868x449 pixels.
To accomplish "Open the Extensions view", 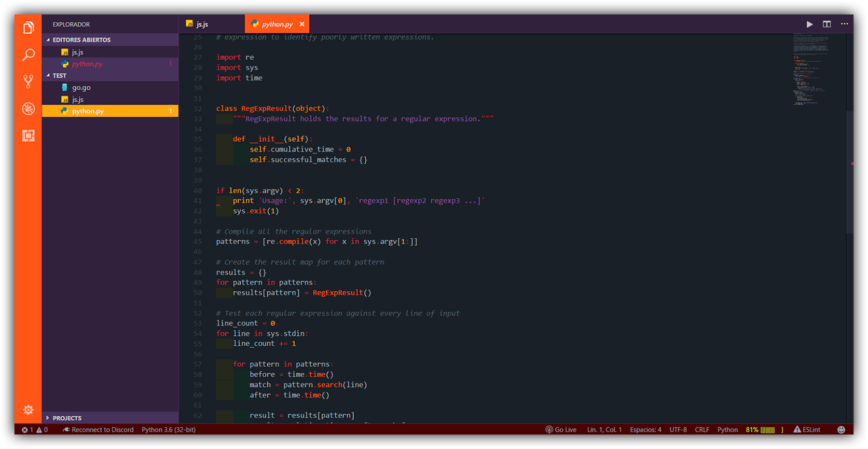I will pyautogui.click(x=28, y=136).
